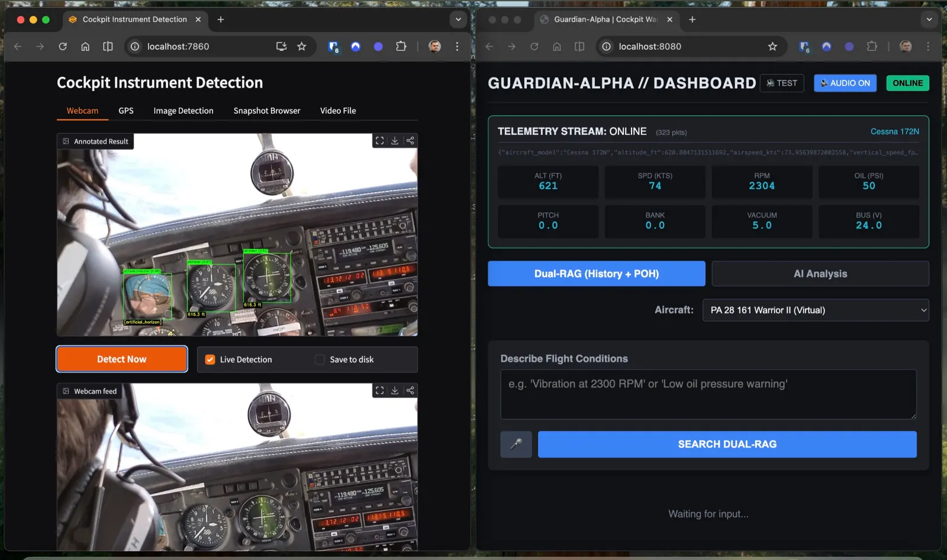Share the Webcam feed image
The height and width of the screenshot is (560, 947).
coord(410,391)
